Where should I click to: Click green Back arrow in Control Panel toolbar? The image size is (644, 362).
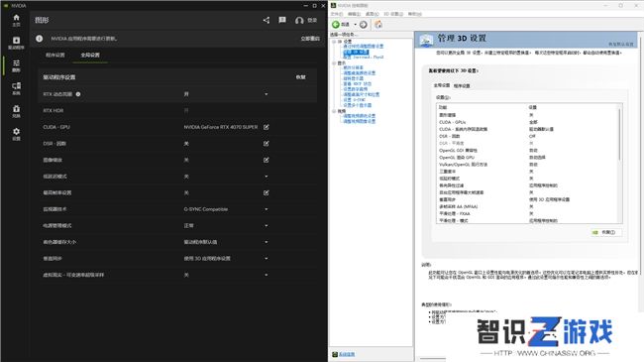pos(336,24)
